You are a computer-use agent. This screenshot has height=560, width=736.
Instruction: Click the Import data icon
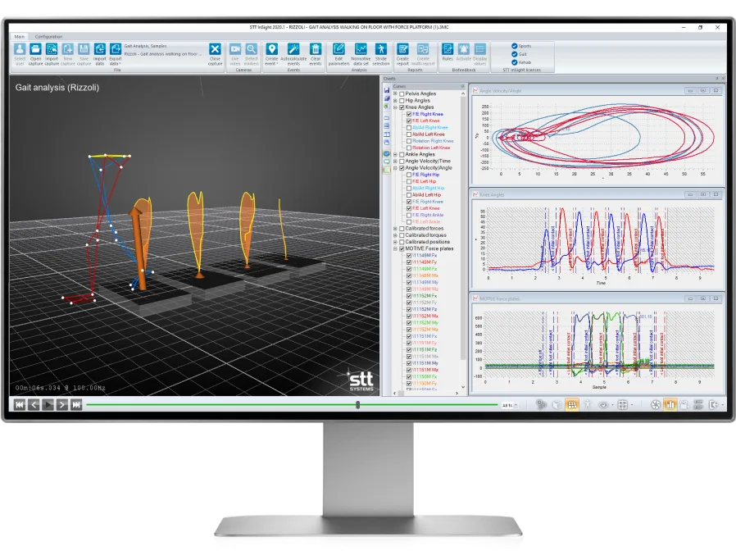pos(99,49)
